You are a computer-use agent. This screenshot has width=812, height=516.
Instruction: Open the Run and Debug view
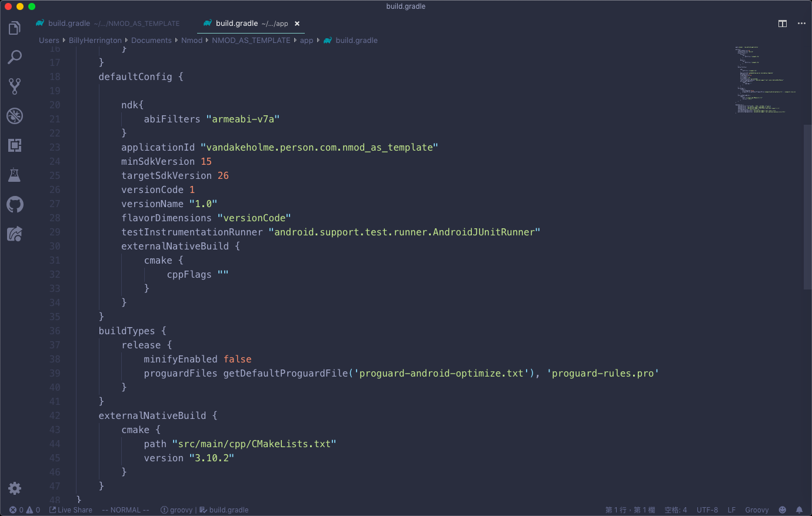click(14, 116)
